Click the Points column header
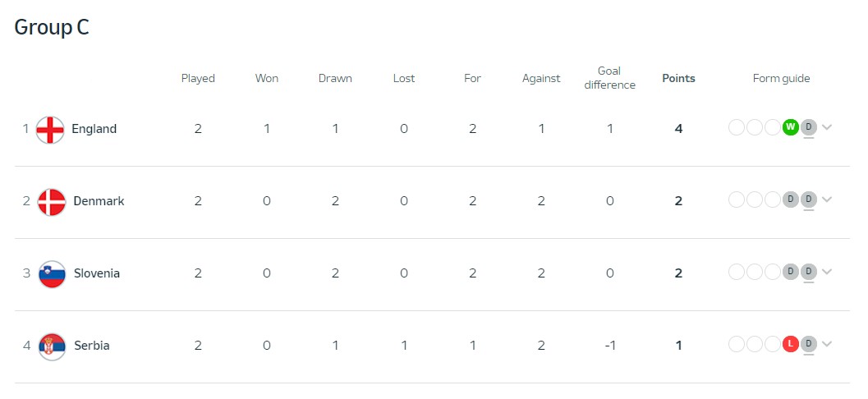 tap(678, 79)
